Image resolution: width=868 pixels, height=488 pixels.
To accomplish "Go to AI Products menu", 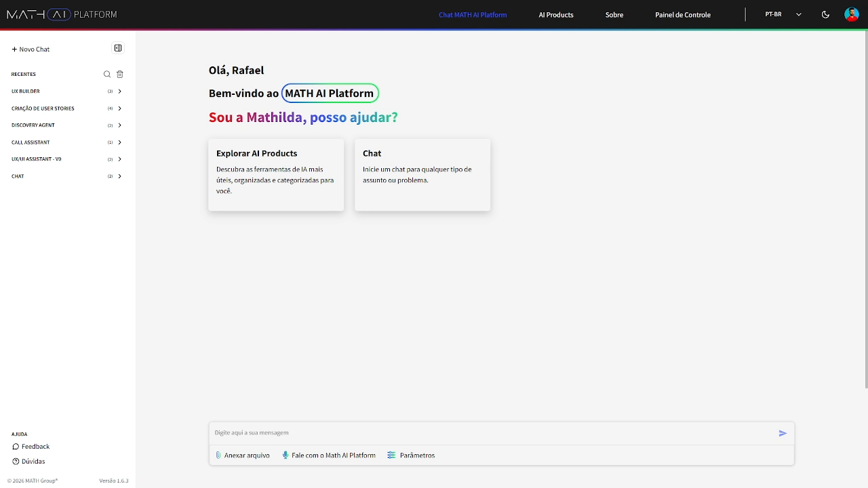I will [x=556, y=14].
